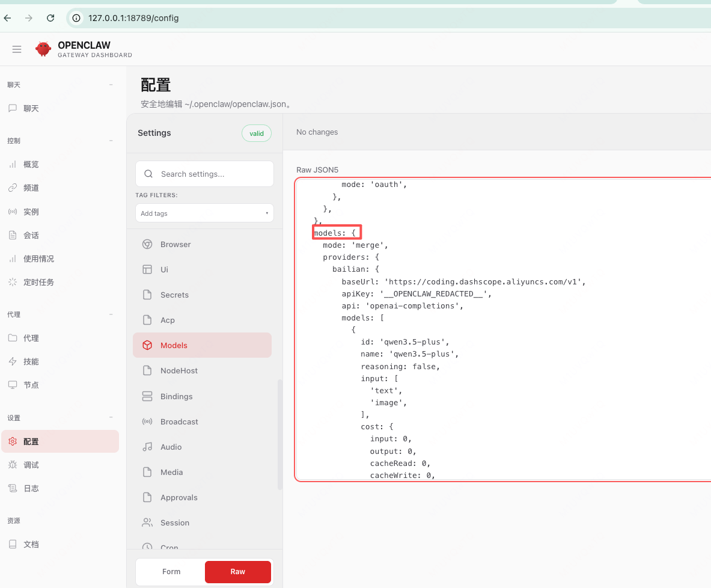Click the 'TAG FILTERS:' label
Screen dimensions: 711x588
click(156, 195)
